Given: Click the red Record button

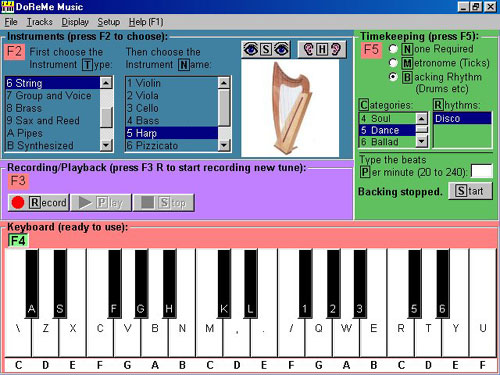Looking at the screenshot, I should click(39, 202).
